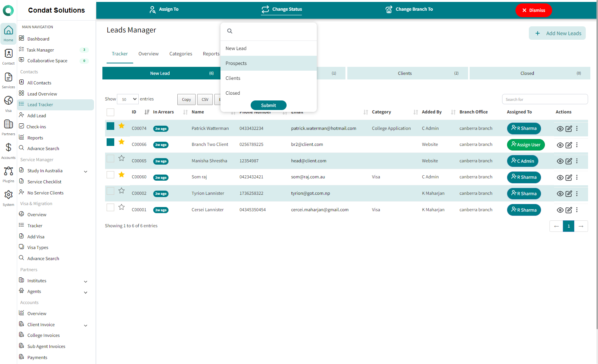Uncheck the Patrick Watterman row checkbox
Viewport: 598px width, 364px height.
pyautogui.click(x=110, y=126)
